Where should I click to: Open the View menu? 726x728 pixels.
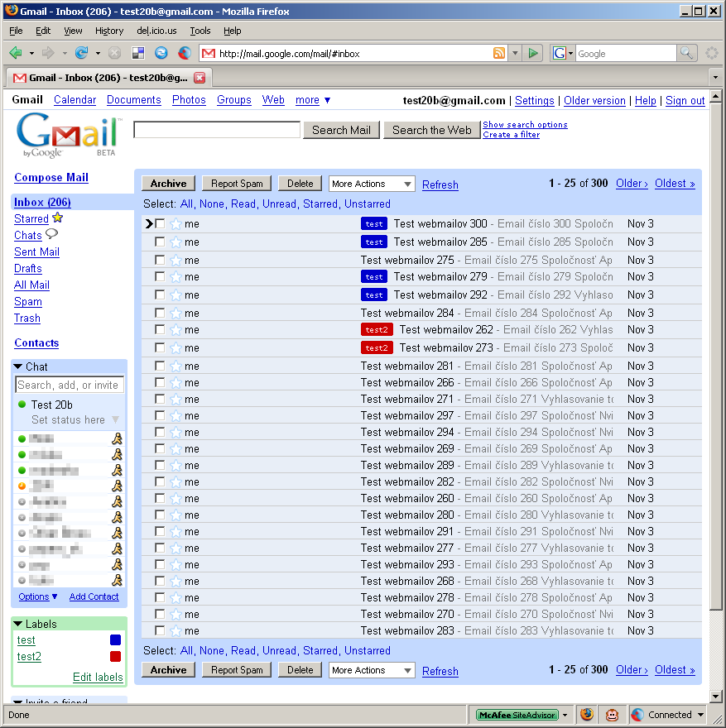pos(73,31)
